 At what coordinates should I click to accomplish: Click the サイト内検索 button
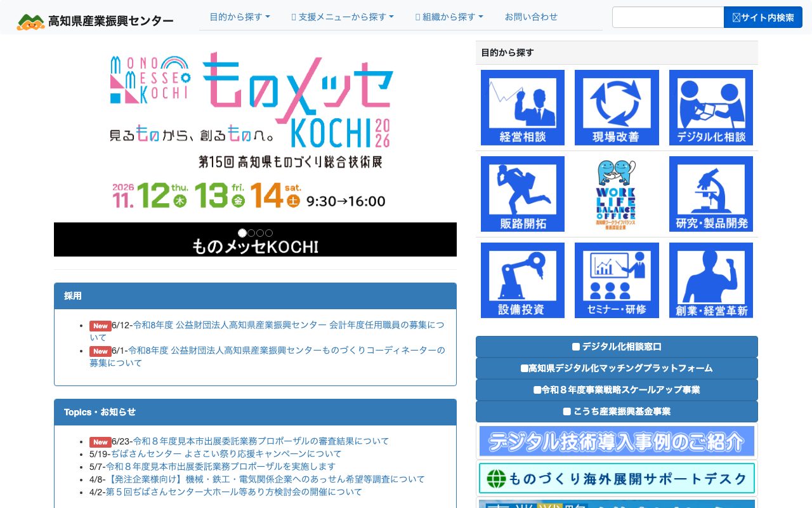(763, 17)
